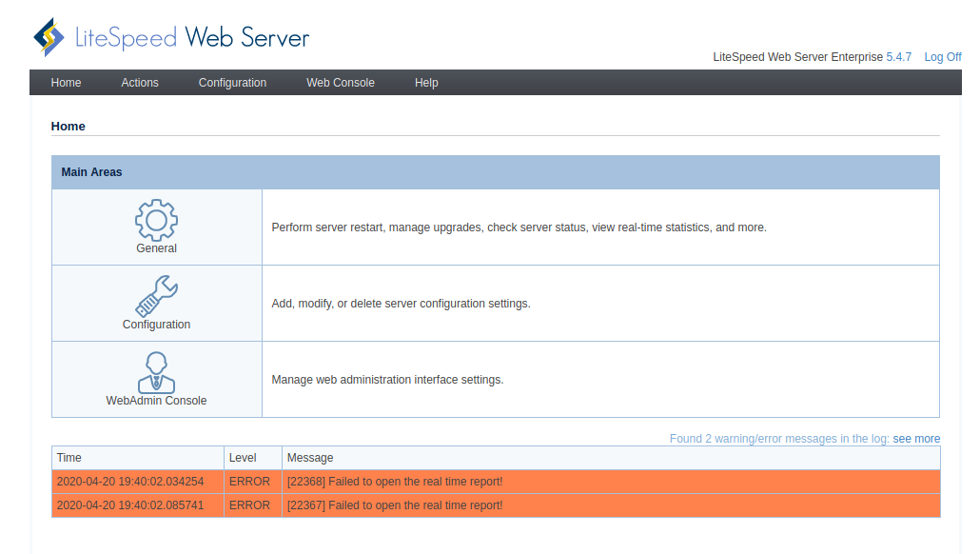
Task: Click the Log Off link
Action: coord(942,57)
